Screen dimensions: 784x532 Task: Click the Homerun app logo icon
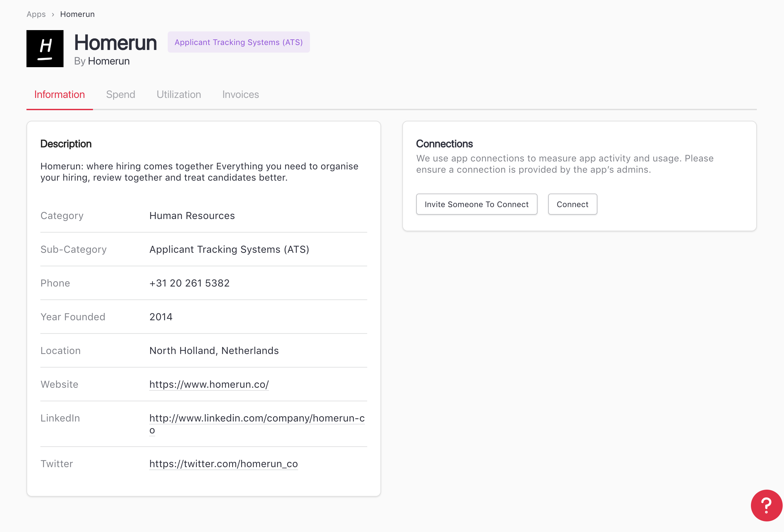(45, 49)
